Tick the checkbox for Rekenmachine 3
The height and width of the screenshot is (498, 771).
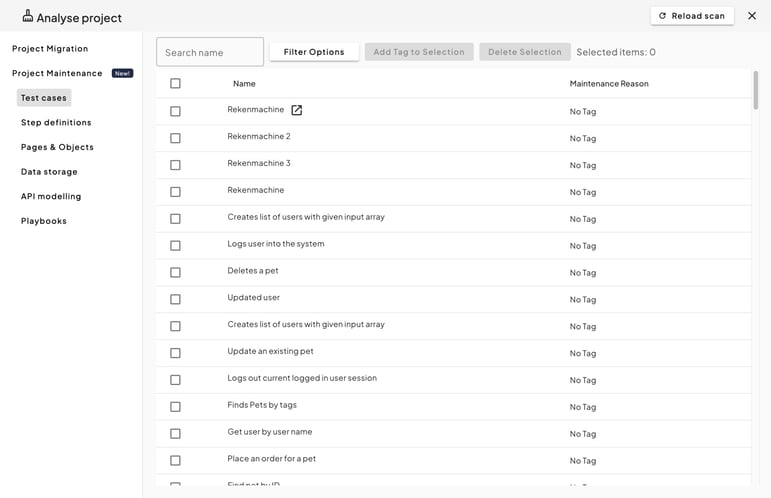click(175, 165)
